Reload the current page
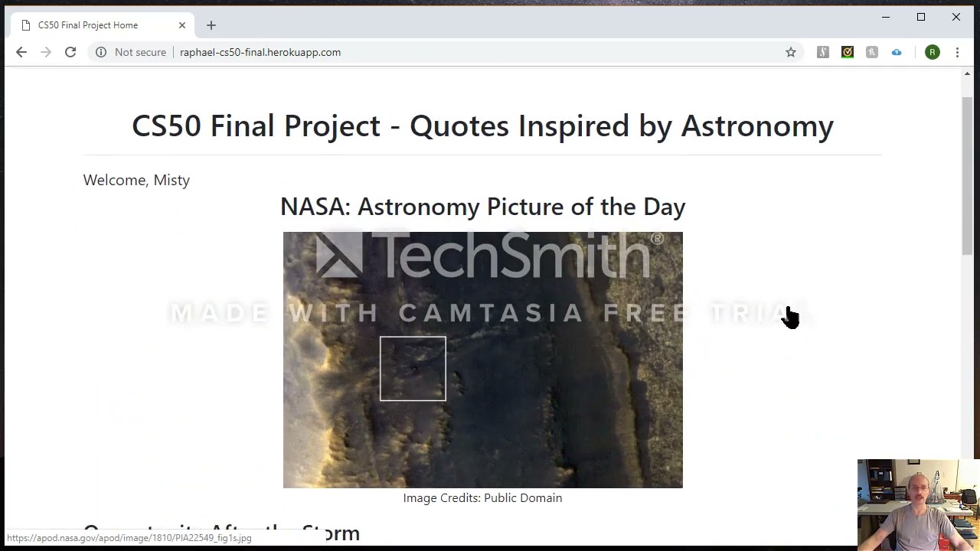The height and width of the screenshot is (551, 980). tap(70, 52)
